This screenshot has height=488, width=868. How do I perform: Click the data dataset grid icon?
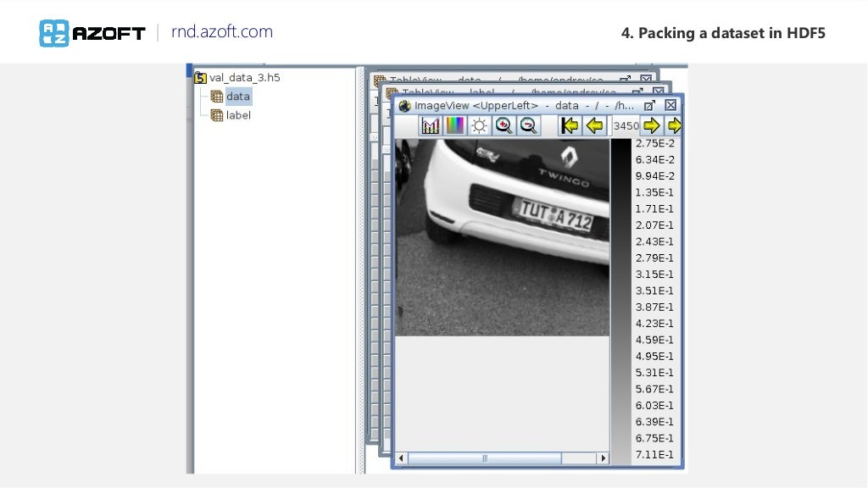tap(217, 97)
